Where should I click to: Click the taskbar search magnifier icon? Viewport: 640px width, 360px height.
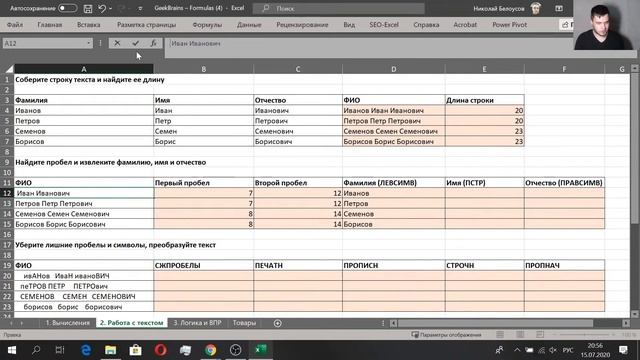(36, 350)
